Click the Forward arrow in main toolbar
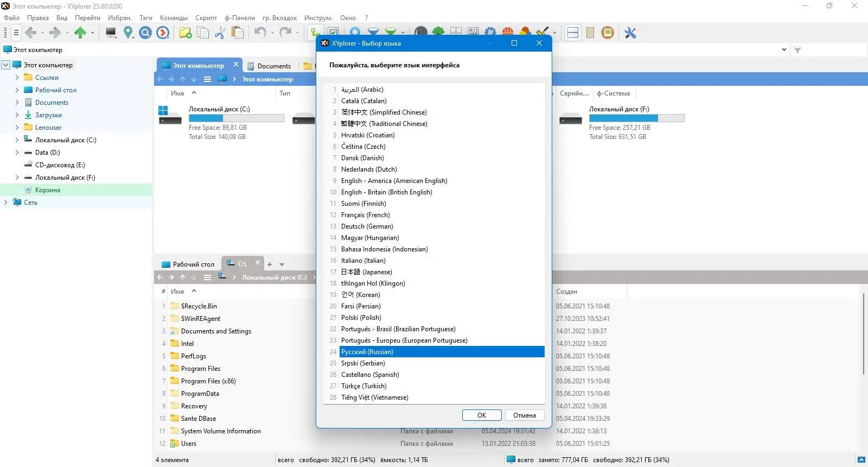 pyautogui.click(x=55, y=33)
